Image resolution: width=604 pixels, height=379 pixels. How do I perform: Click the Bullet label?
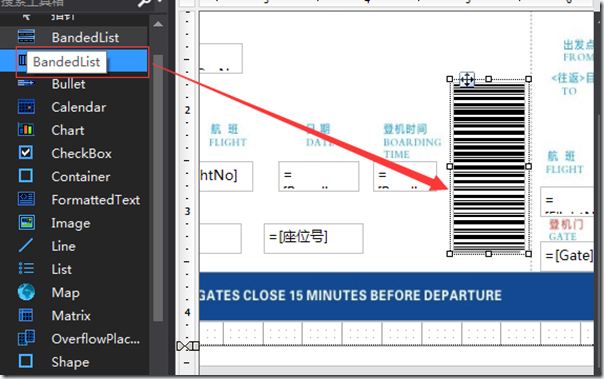click(x=69, y=84)
